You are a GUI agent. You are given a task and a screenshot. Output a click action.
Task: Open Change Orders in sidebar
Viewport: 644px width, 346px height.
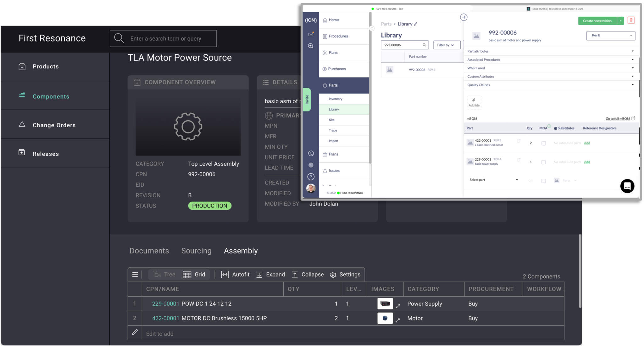54,125
